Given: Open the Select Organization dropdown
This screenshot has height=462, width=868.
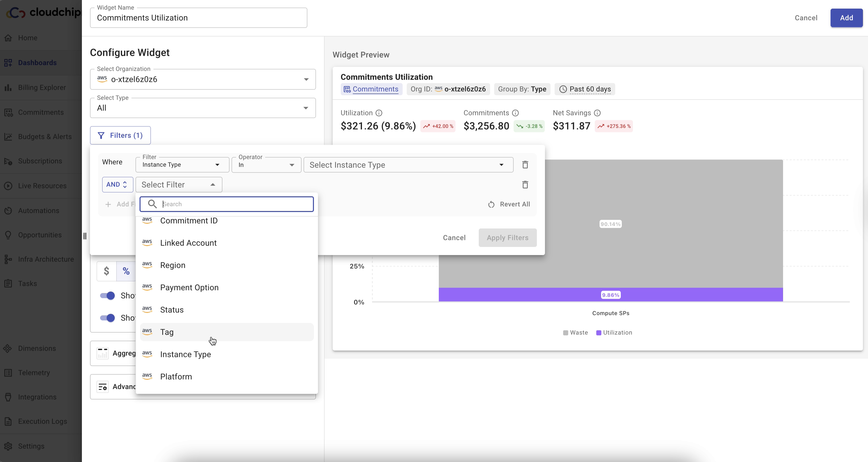Looking at the screenshot, I should click(x=202, y=79).
